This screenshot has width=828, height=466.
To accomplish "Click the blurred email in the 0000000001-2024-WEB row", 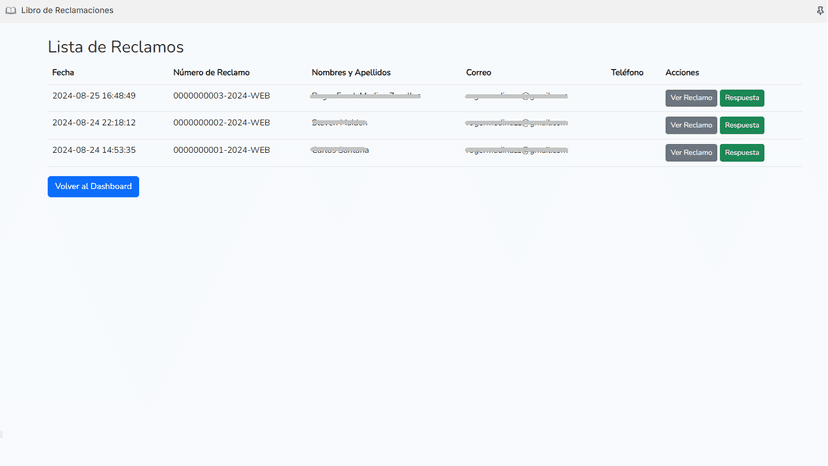I will pyautogui.click(x=516, y=150).
